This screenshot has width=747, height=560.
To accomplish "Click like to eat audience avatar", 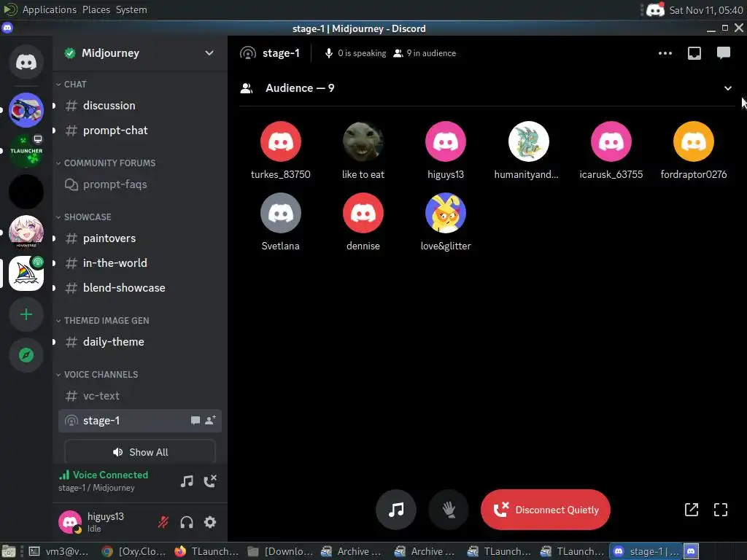I will pos(363,141).
